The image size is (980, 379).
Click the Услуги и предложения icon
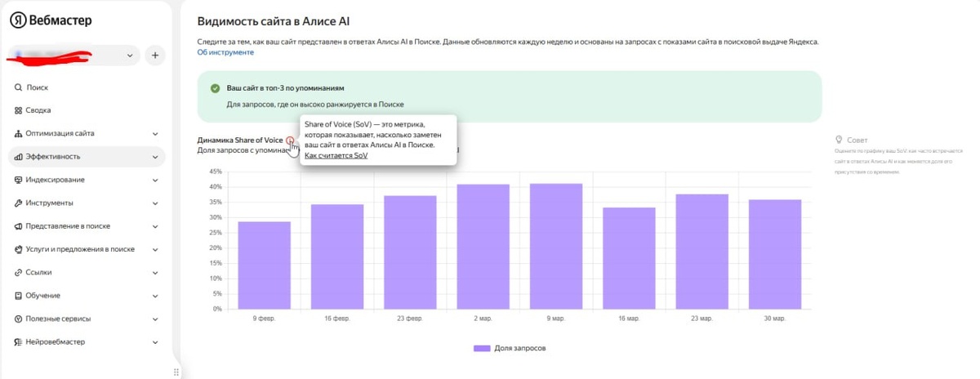coord(18,249)
